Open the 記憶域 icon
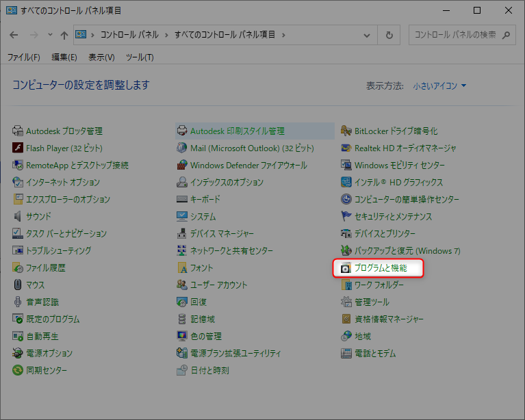This screenshot has width=525, height=420. (x=182, y=319)
